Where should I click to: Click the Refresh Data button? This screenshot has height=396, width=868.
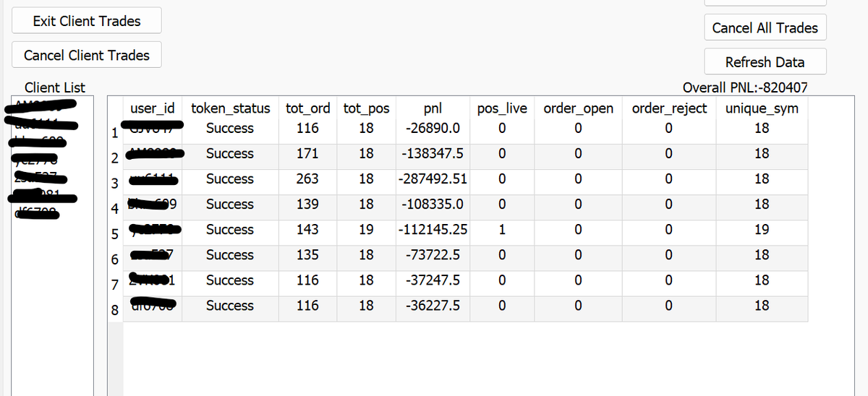click(765, 62)
